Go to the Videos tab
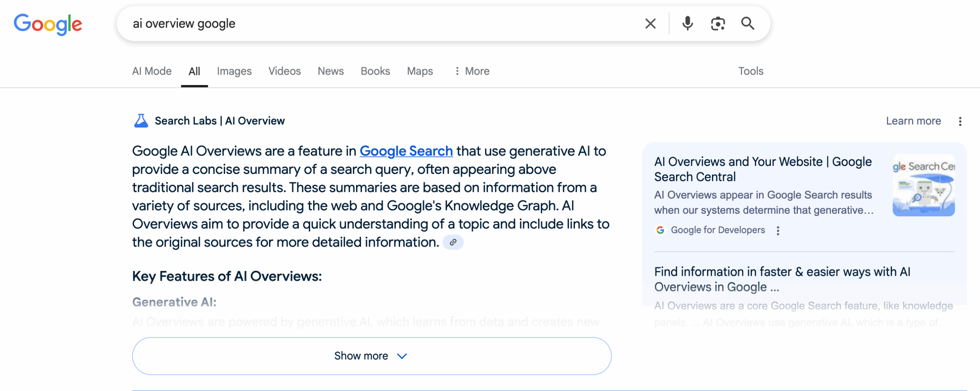Viewport: 980px width, 391px height. tap(284, 71)
